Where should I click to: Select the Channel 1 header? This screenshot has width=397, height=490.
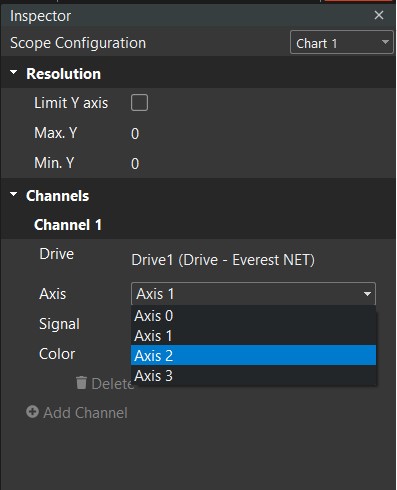click(68, 225)
